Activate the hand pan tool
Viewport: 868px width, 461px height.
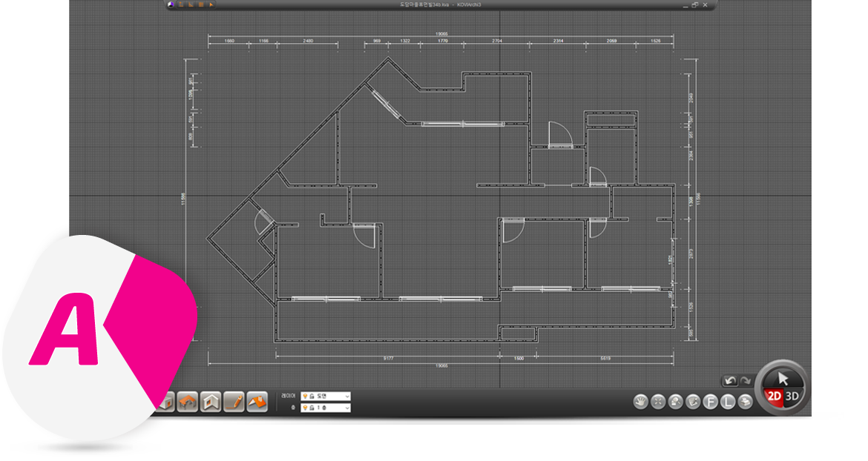(640, 401)
